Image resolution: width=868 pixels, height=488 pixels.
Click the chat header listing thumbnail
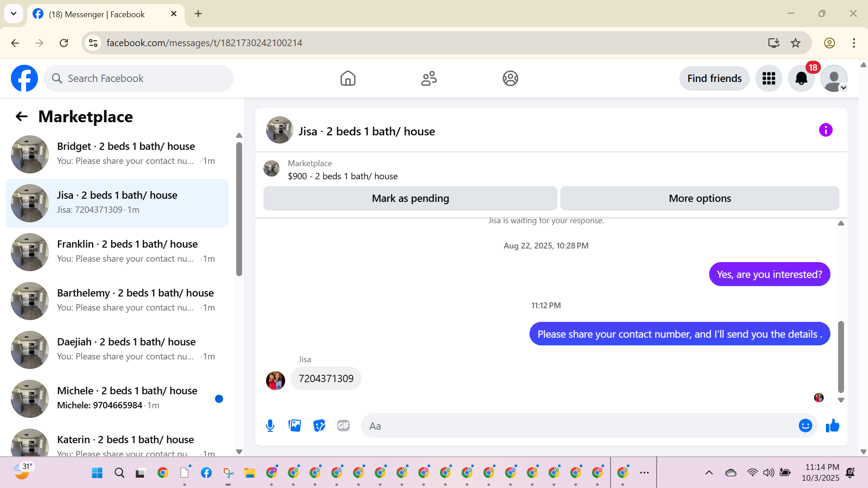[279, 130]
